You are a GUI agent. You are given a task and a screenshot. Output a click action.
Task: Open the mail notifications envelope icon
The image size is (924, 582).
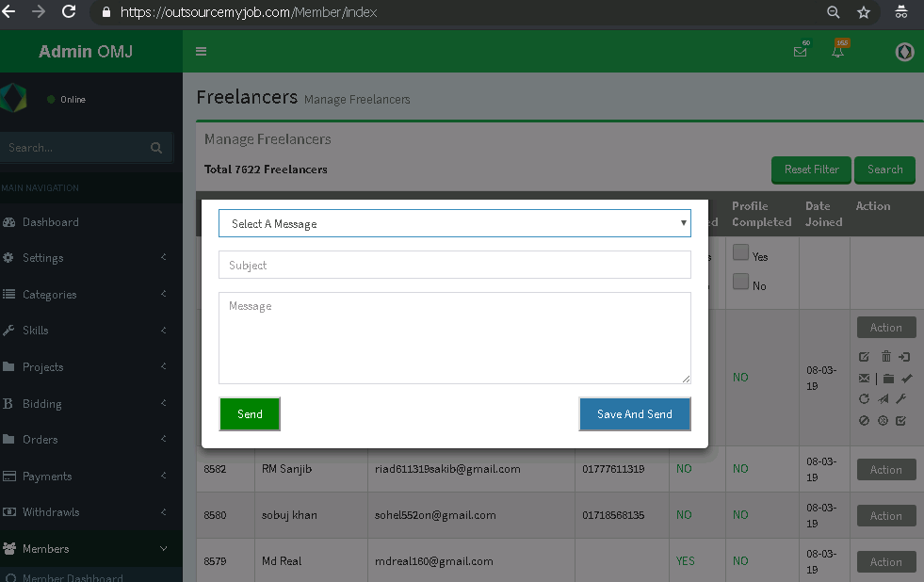[x=801, y=52]
